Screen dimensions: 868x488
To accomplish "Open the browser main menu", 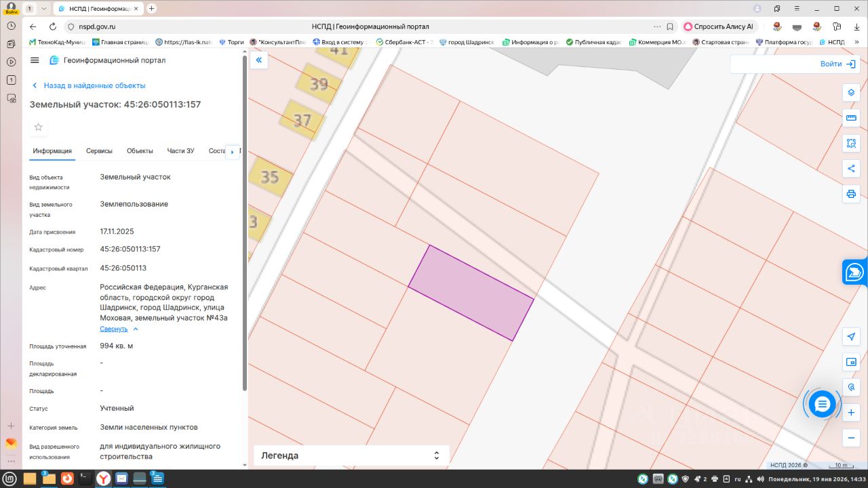I will 797,8.
